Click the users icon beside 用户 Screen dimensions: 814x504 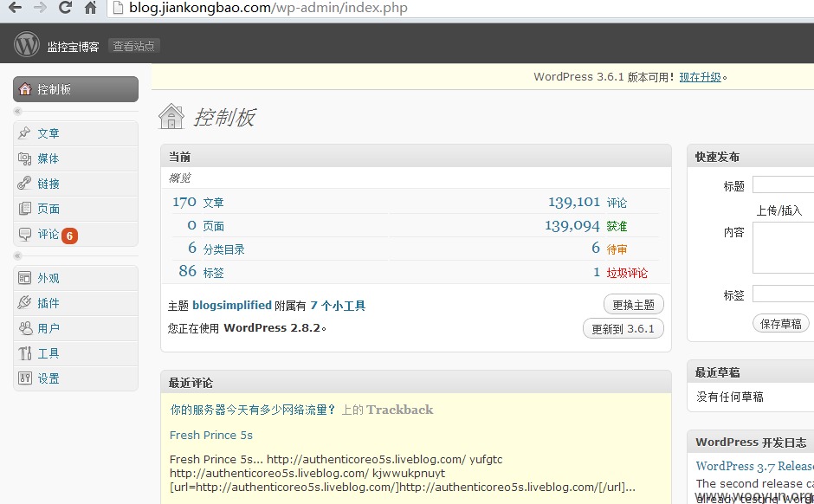coord(24,328)
